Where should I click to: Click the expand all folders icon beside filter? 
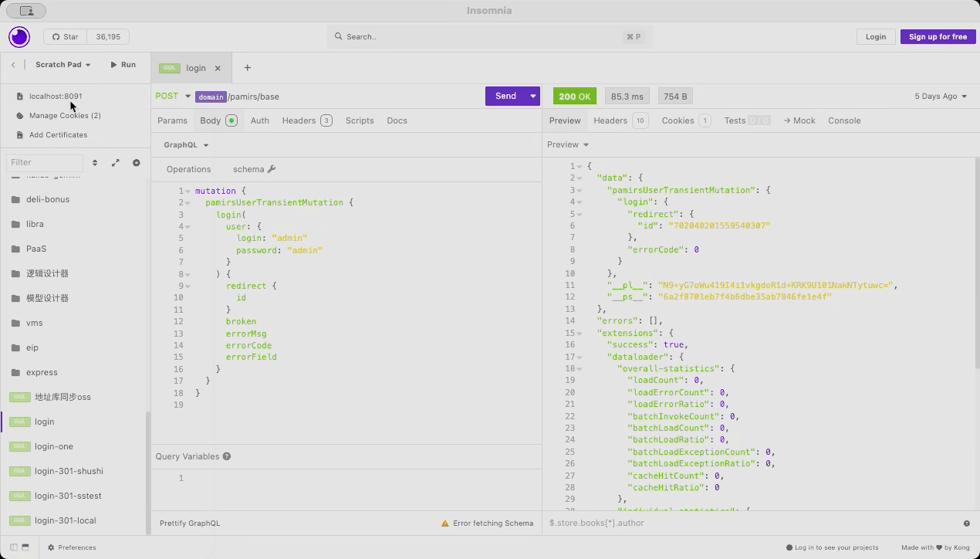(x=116, y=163)
